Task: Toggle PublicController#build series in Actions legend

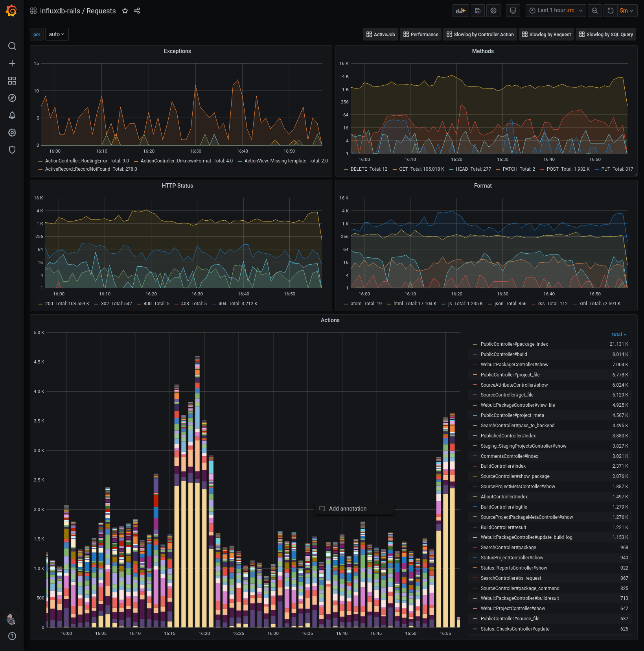Action: point(504,354)
